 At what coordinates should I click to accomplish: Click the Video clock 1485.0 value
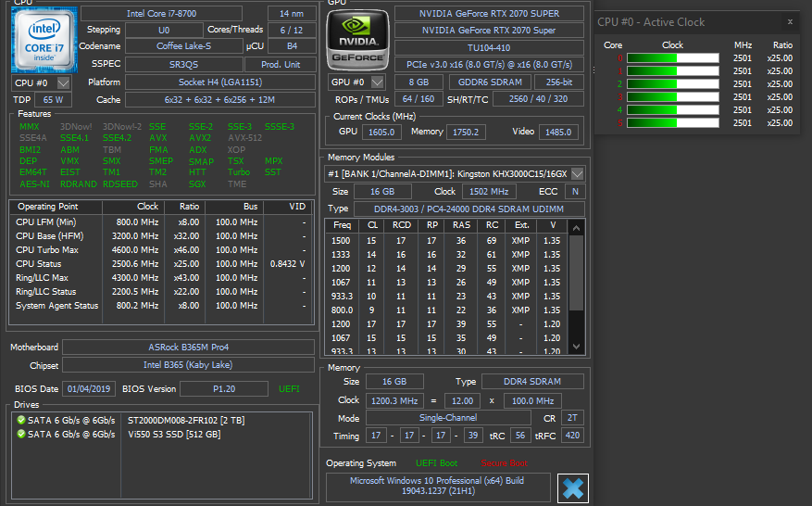557,133
